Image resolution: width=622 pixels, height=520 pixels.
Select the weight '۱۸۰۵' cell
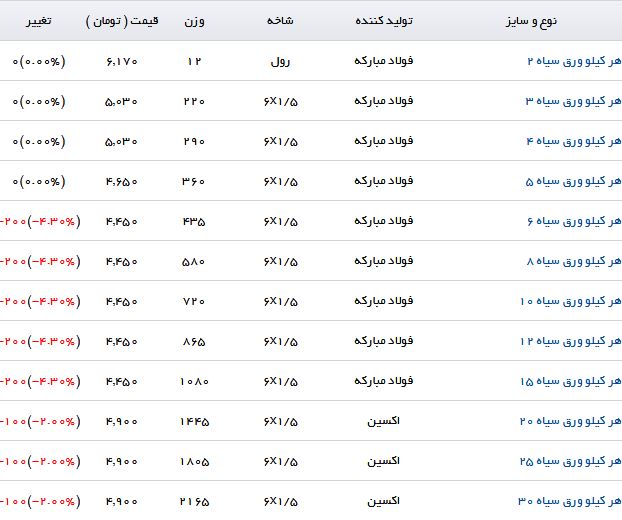point(194,462)
